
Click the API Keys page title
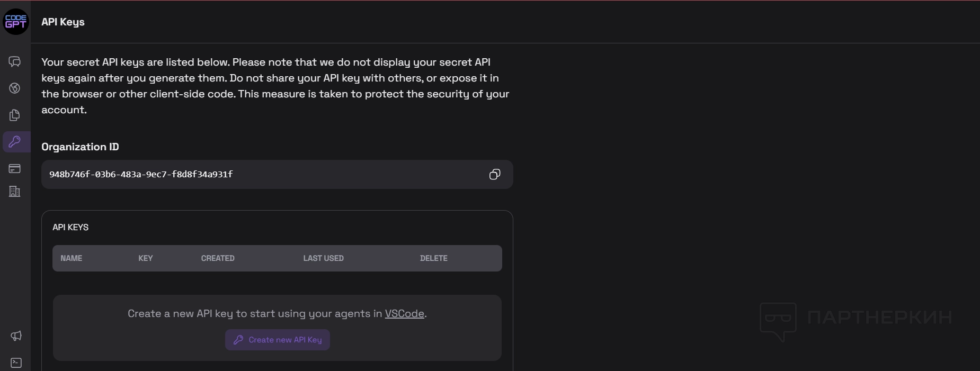click(63, 22)
